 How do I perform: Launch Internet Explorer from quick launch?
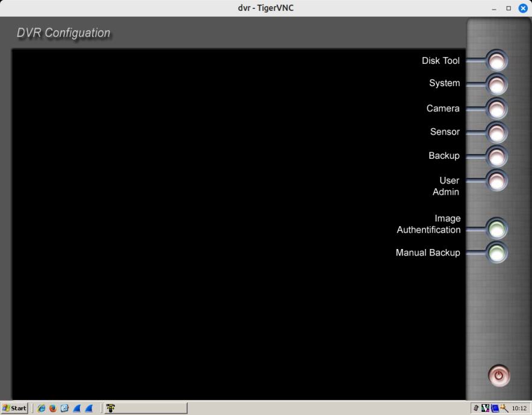point(41,408)
